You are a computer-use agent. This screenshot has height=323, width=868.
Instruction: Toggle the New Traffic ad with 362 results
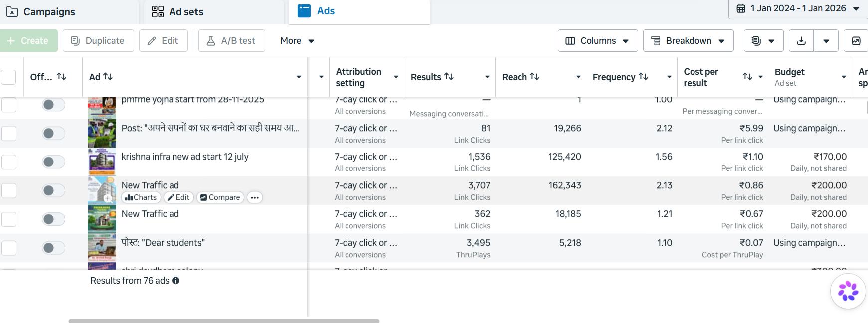(x=53, y=219)
